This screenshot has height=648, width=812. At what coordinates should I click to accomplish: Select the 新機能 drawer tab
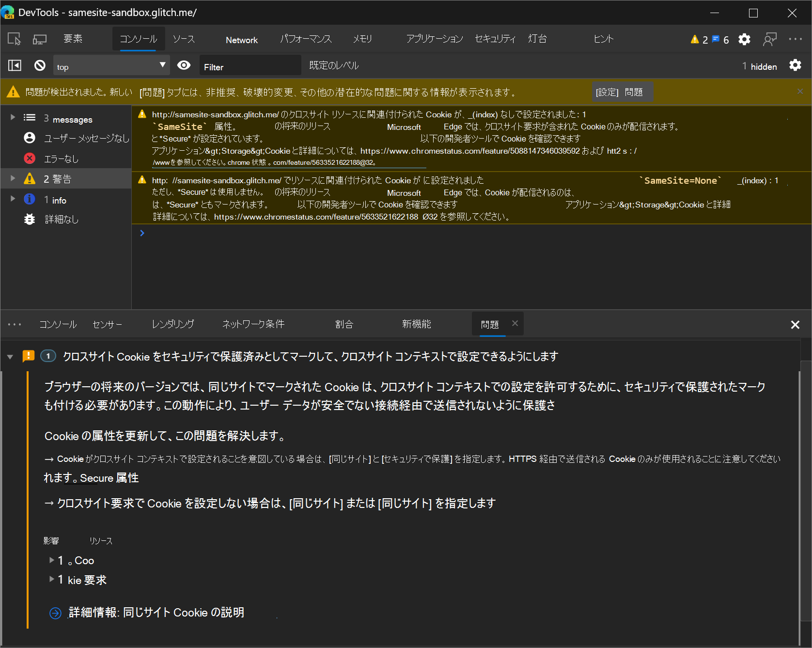416,324
